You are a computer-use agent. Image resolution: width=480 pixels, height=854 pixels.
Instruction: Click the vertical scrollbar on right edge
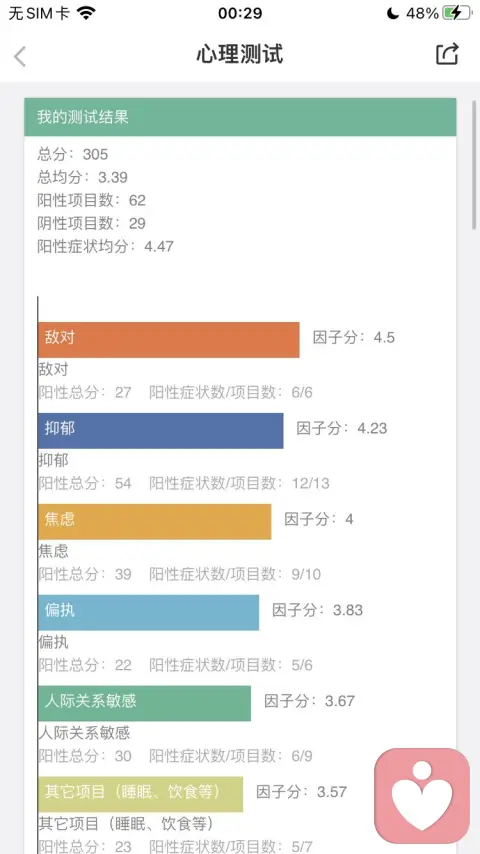(474, 165)
